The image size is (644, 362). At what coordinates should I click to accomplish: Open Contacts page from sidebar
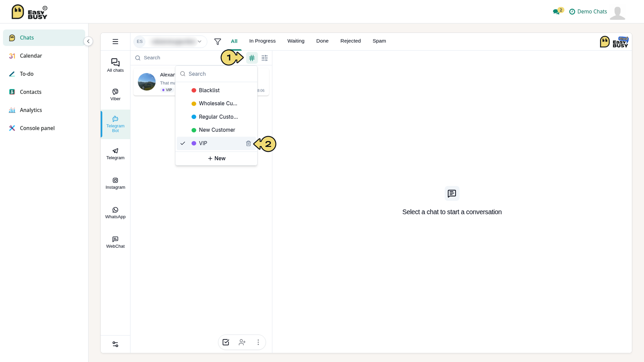(x=44, y=92)
